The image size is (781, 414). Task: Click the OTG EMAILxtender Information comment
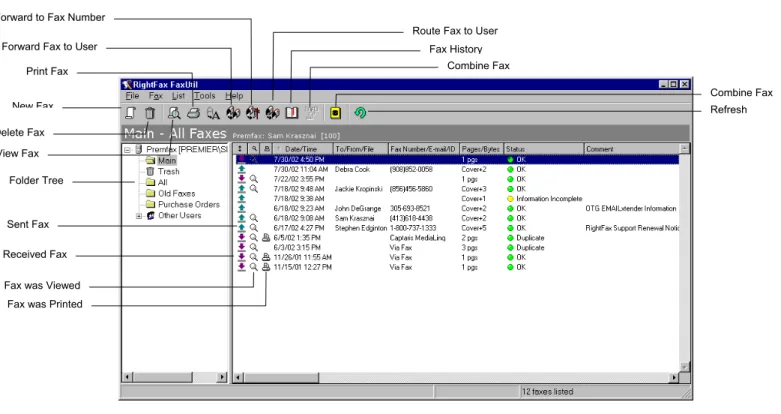[x=631, y=208]
